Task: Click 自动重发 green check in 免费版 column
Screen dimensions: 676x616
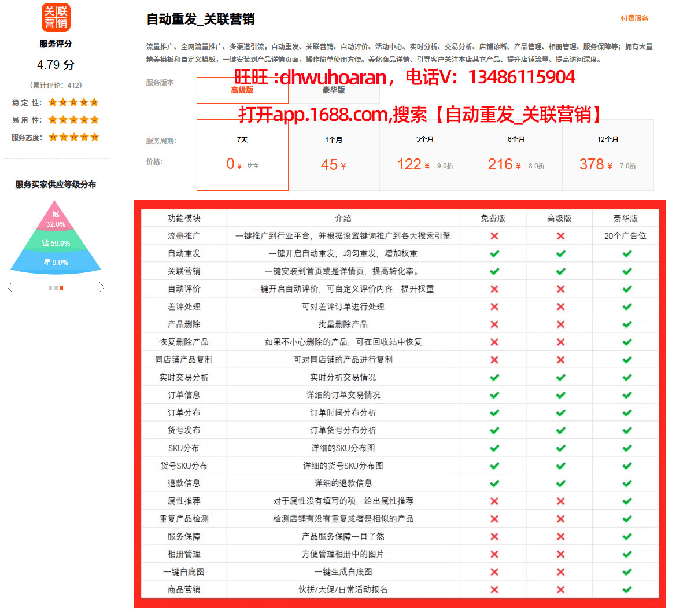Action: (x=494, y=253)
